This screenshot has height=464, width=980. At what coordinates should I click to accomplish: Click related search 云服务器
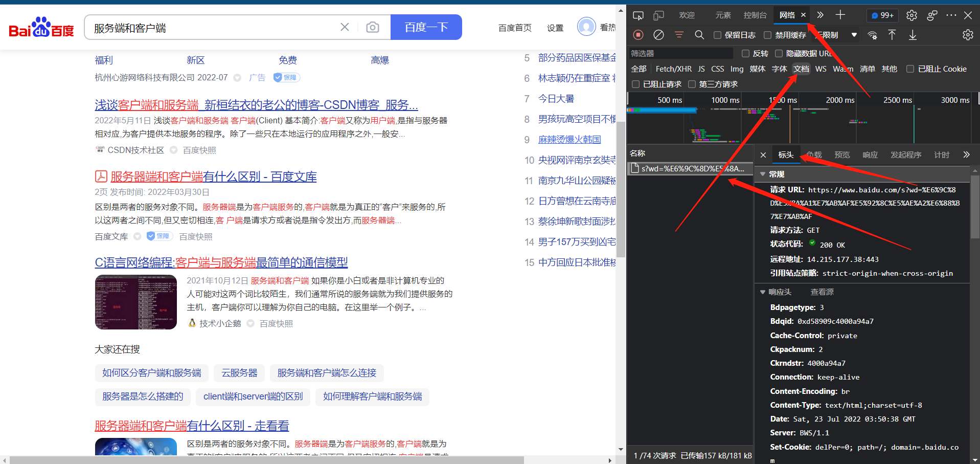(x=239, y=373)
